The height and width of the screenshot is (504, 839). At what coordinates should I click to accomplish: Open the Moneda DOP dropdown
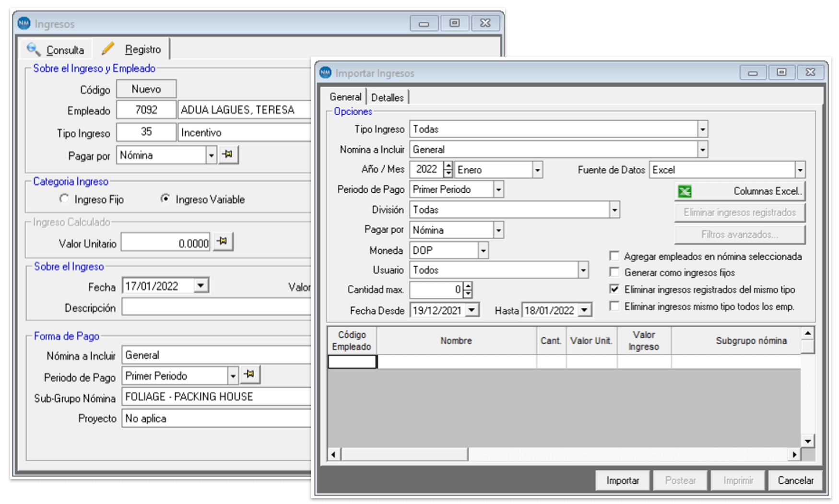(x=483, y=250)
